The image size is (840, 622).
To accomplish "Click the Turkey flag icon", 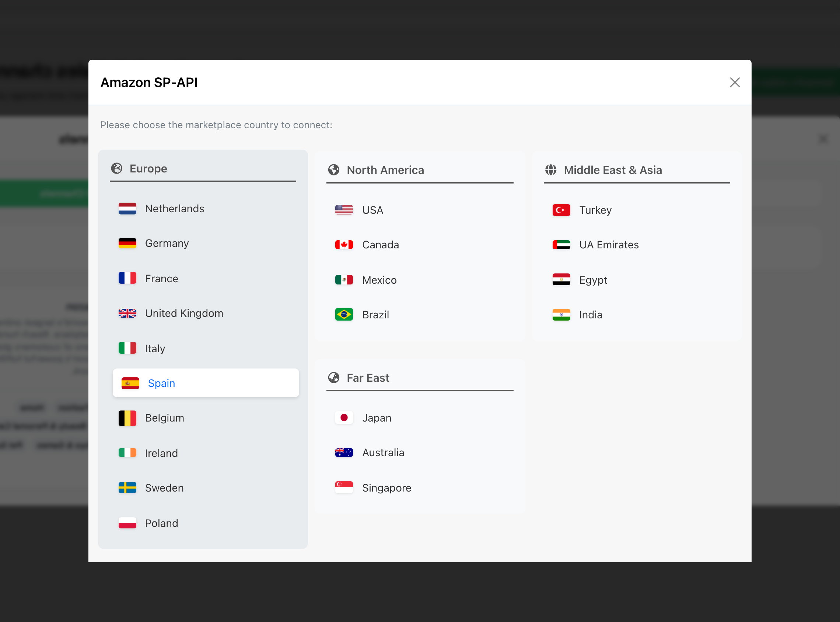I will click(561, 210).
